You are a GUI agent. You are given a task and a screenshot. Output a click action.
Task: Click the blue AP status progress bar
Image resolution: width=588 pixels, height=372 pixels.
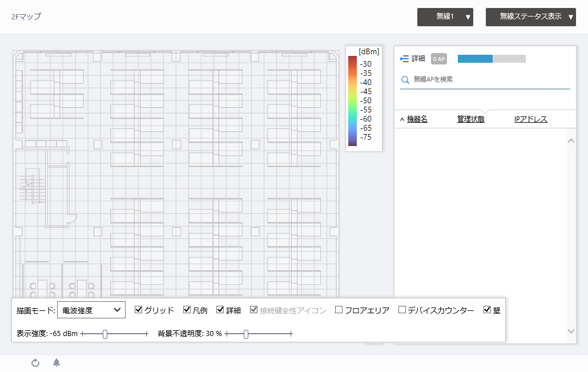(x=492, y=59)
